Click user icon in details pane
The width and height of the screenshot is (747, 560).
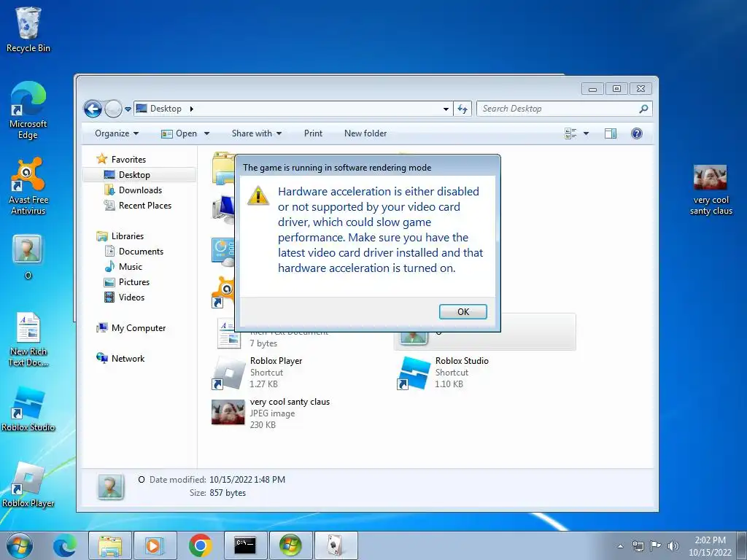point(111,486)
